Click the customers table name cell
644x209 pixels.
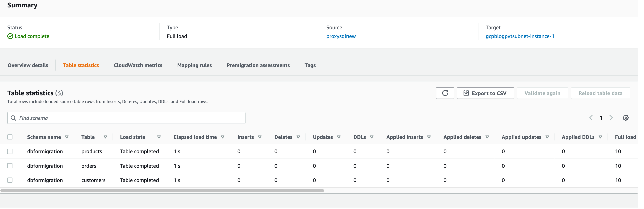pyautogui.click(x=94, y=182)
